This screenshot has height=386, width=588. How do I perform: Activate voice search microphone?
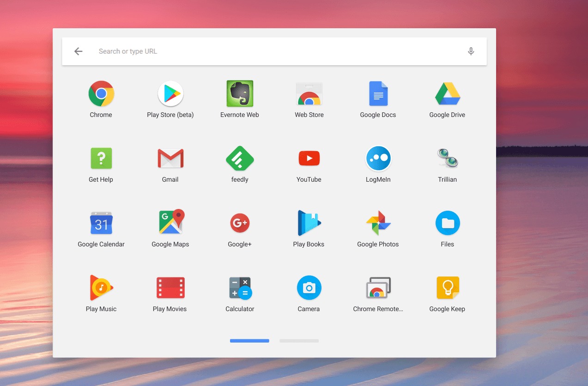click(471, 51)
